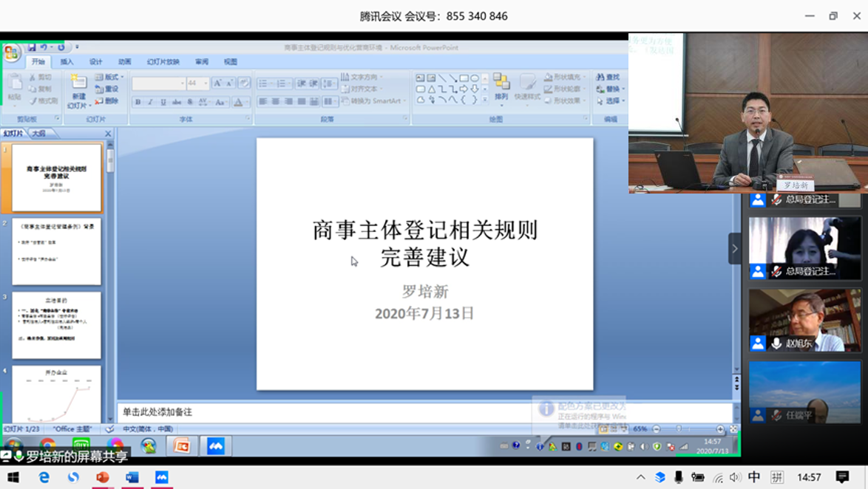
Task: Open Microsoft Edge from the Windows taskbar
Action: 44,477
